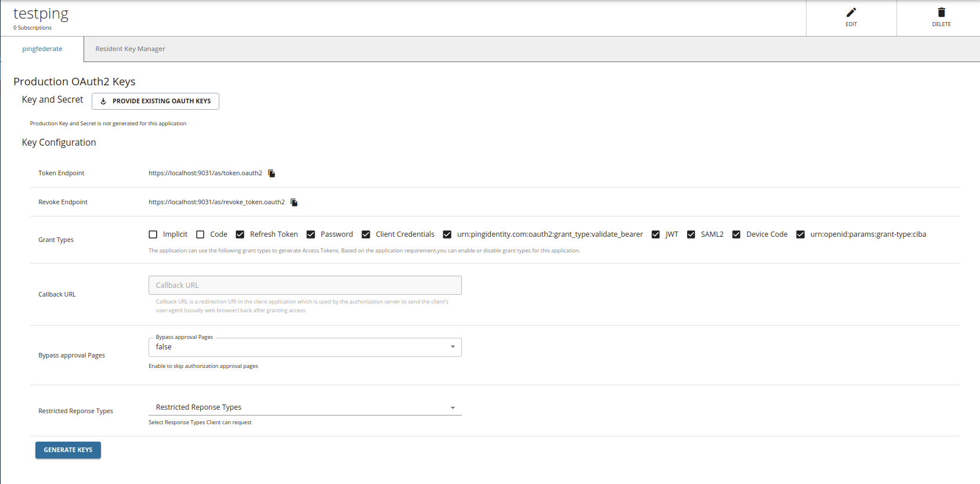
Task: Click the 0 Subscriptions text
Action: click(x=32, y=28)
